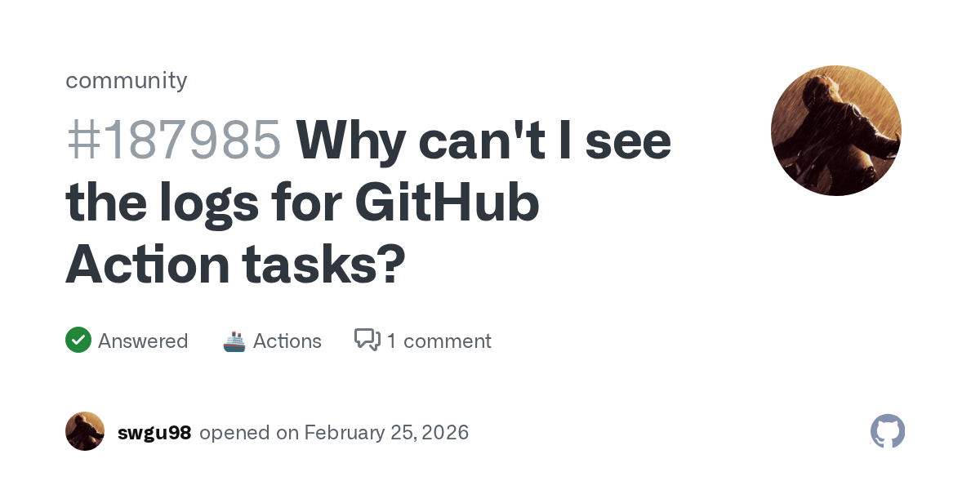The image size is (980, 490).
Task: Open the Actions category label
Action: point(287,341)
